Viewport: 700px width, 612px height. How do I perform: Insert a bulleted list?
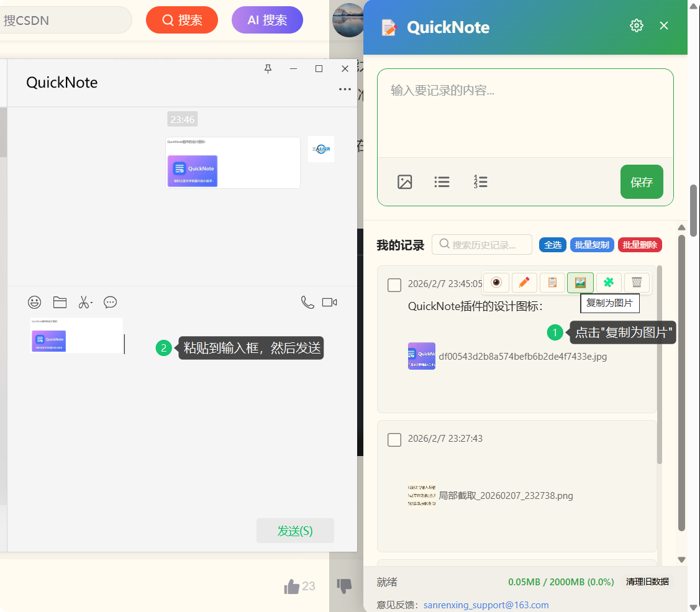click(x=442, y=182)
